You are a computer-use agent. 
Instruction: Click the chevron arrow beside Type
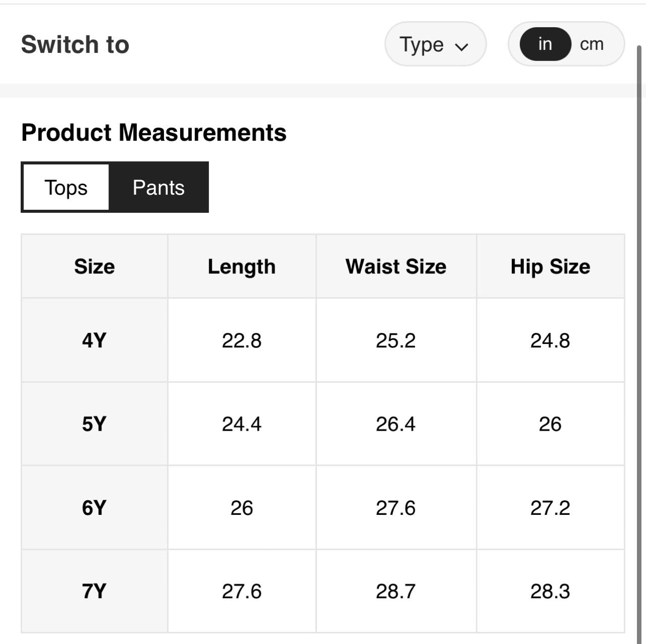point(461,47)
